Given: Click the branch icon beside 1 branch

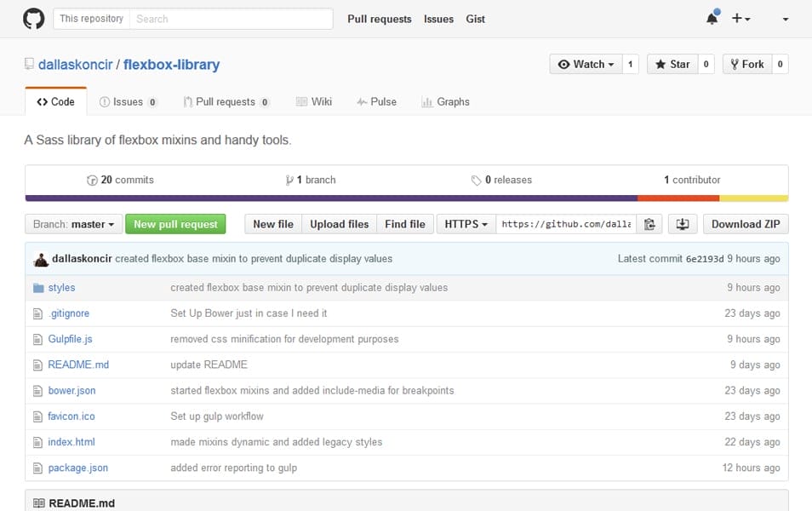Looking at the screenshot, I should coord(289,181).
